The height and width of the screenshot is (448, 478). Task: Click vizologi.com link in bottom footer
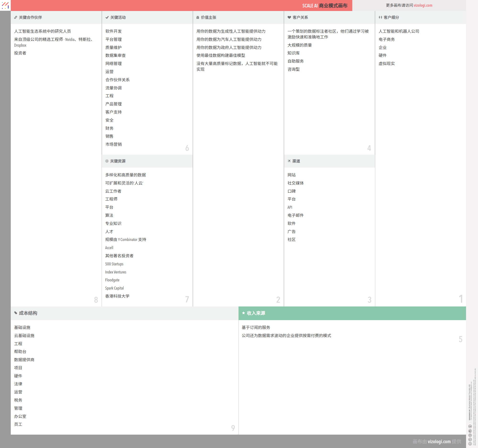tap(439, 442)
